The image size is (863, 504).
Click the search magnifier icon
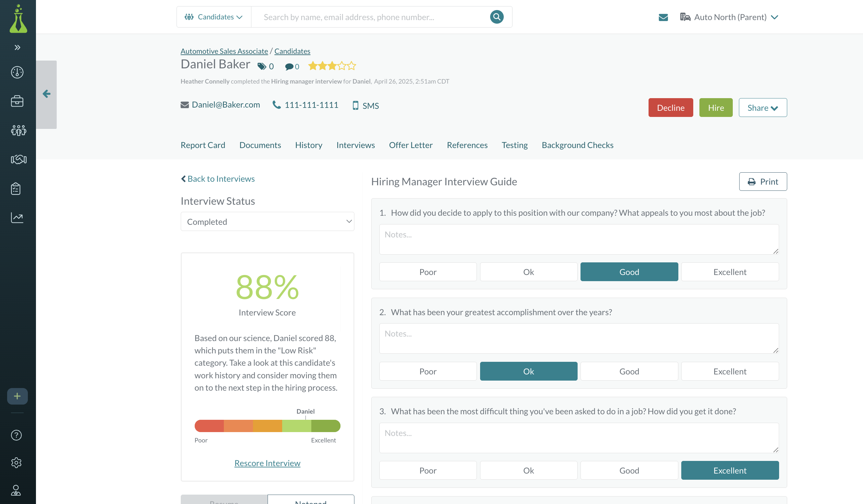click(497, 17)
